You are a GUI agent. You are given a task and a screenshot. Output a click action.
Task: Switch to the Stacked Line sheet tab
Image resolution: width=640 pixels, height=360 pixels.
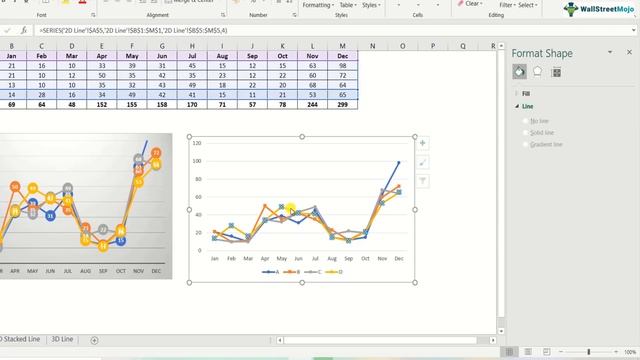[x=20, y=339]
